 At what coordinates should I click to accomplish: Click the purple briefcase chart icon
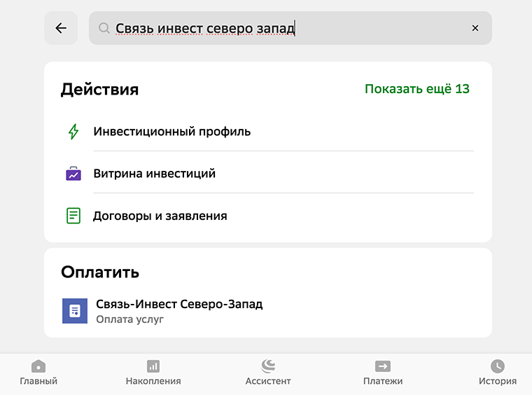tap(73, 174)
